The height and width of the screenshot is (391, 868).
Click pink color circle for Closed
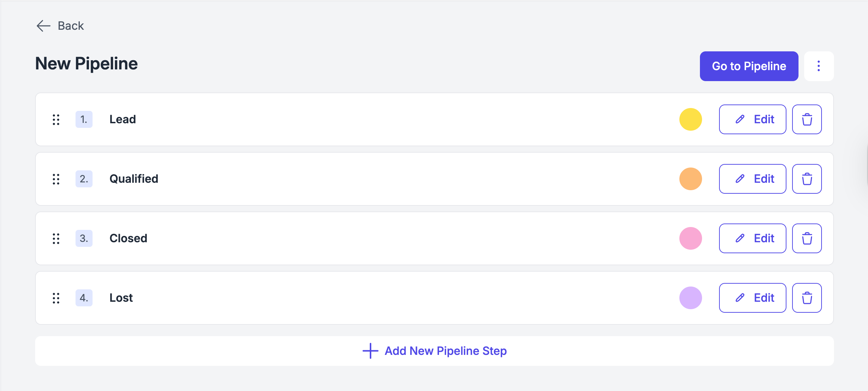pyautogui.click(x=690, y=238)
